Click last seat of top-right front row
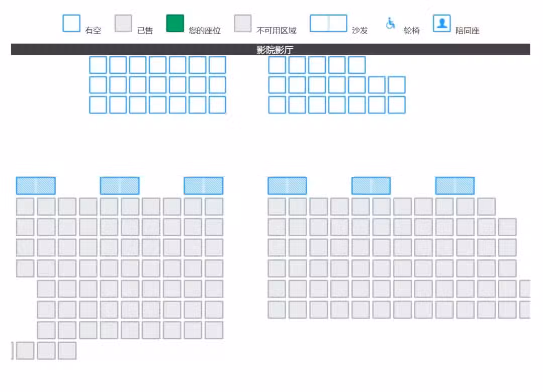Image resolution: width=543 pixels, height=392 pixels. 357,65
